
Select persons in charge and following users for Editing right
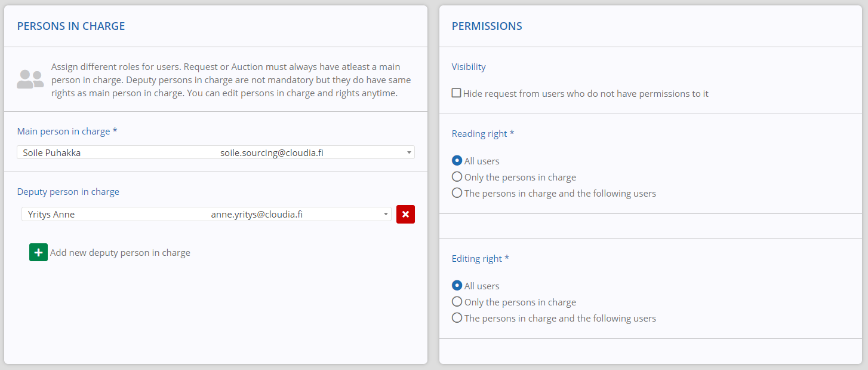457,318
